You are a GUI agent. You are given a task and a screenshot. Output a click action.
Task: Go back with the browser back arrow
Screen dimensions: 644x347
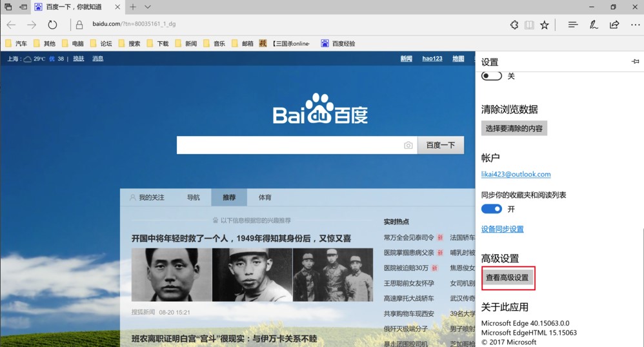(11, 25)
